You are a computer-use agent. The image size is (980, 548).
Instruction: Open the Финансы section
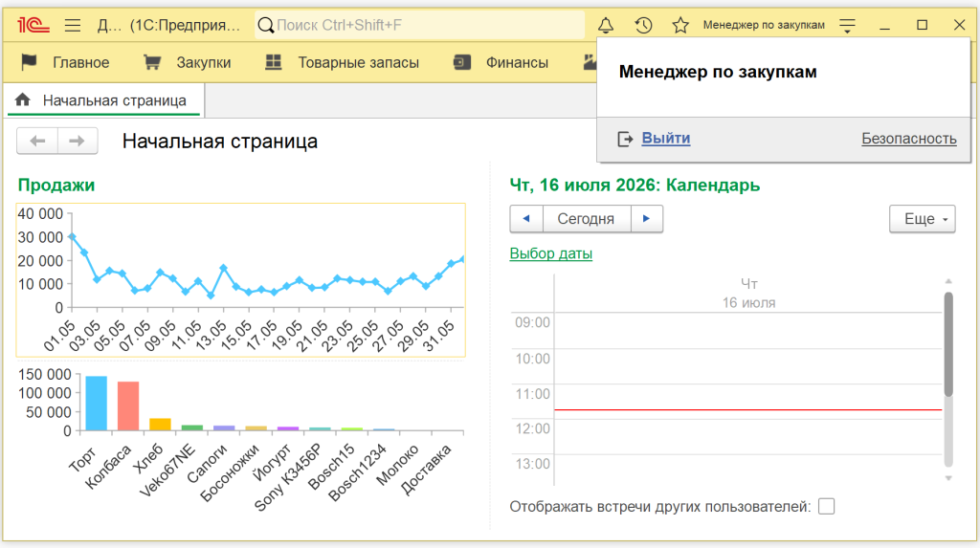(517, 62)
